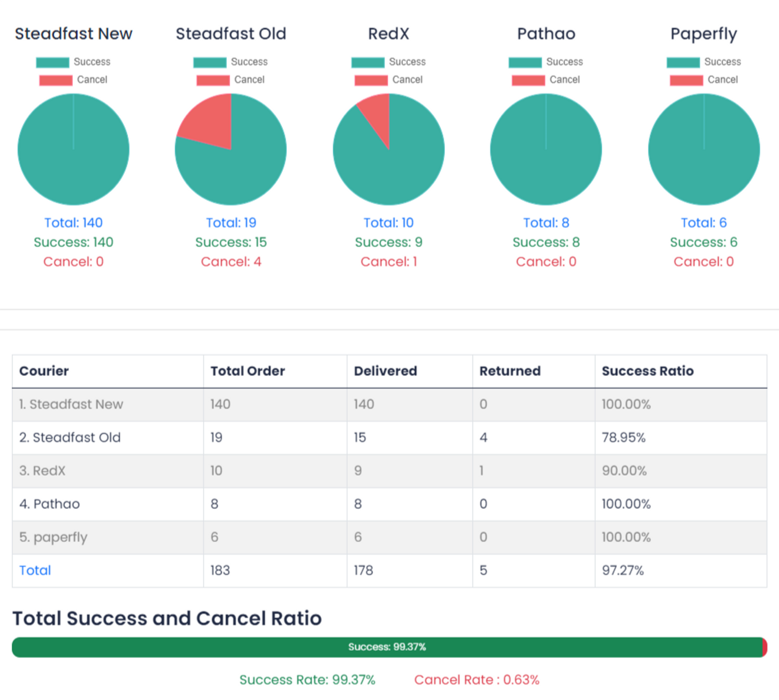Click the Steadfast New chart title

73,34
